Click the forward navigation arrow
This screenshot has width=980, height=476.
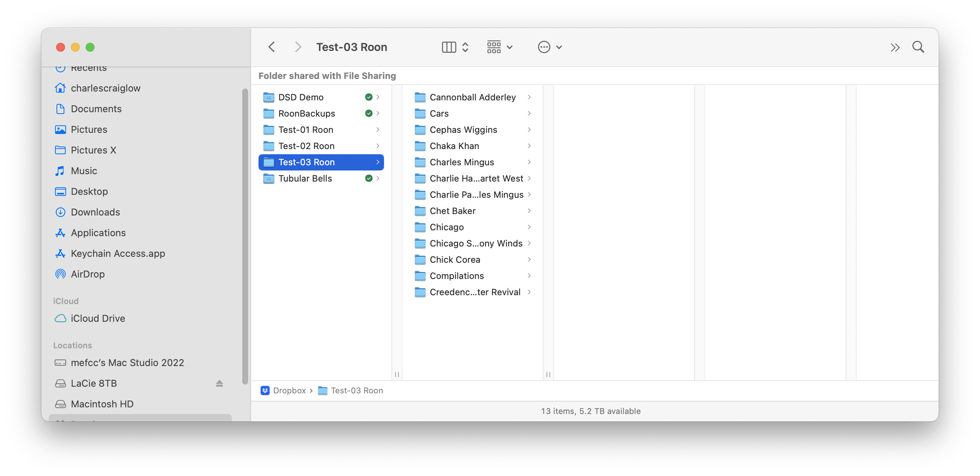(x=298, y=47)
